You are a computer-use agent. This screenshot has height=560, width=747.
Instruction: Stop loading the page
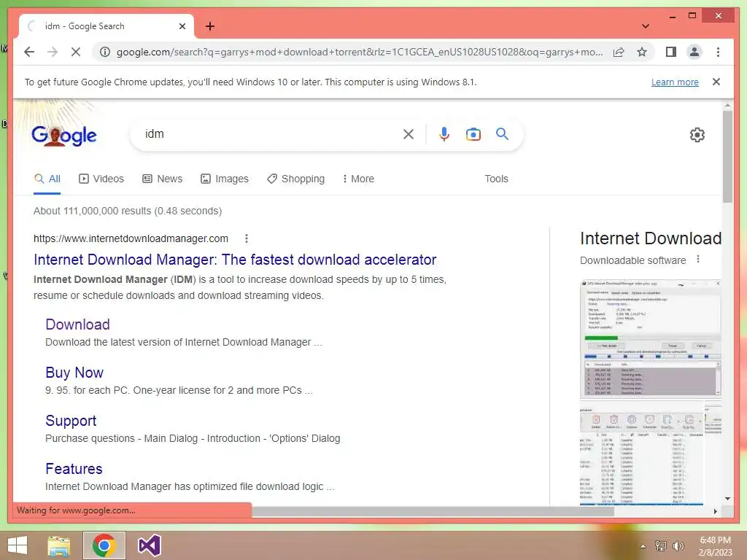coord(76,52)
